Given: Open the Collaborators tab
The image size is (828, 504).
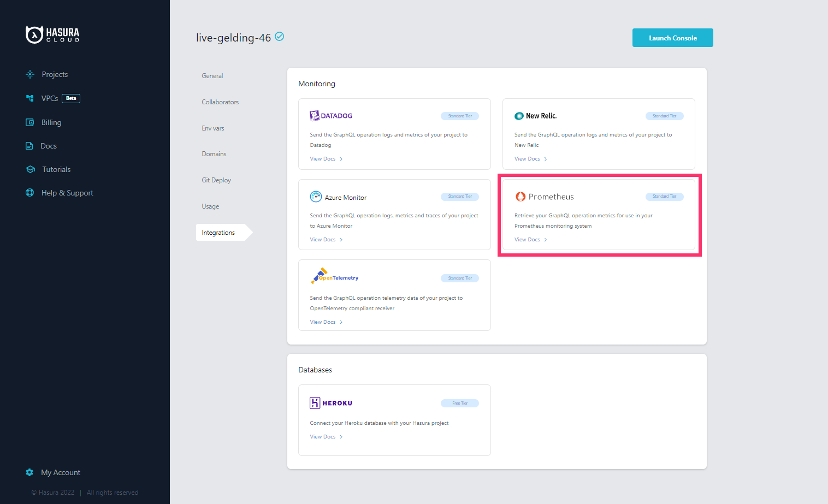Looking at the screenshot, I should coord(220,102).
